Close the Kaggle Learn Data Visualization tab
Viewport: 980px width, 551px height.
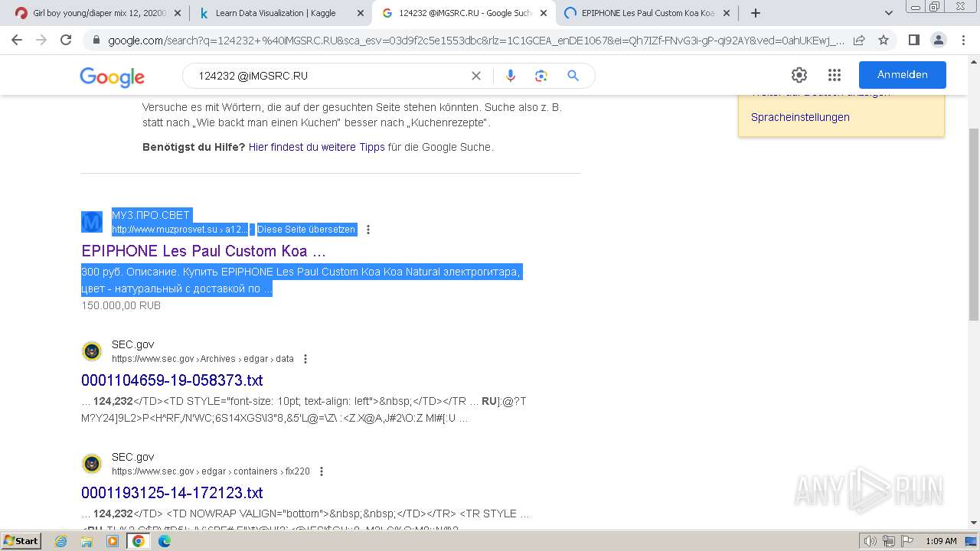point(361,13)
